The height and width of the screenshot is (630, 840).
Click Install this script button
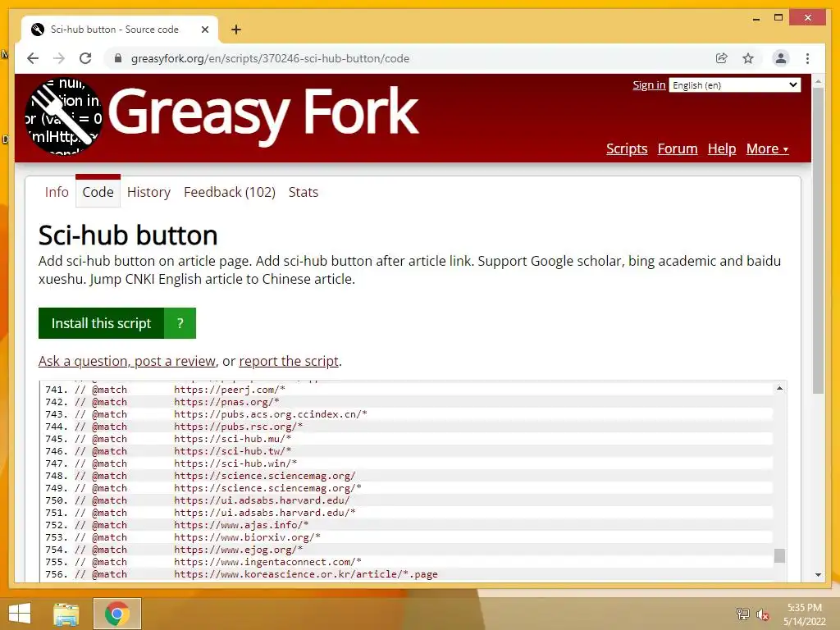(x=101, y=323)
